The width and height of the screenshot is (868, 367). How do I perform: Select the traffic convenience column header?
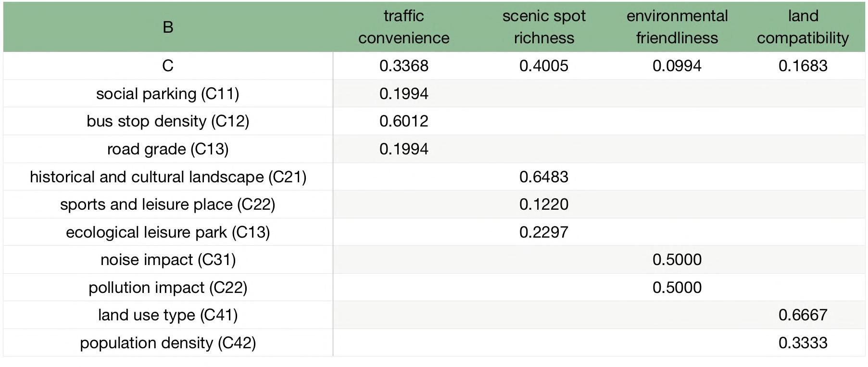(x=403, y=27)
